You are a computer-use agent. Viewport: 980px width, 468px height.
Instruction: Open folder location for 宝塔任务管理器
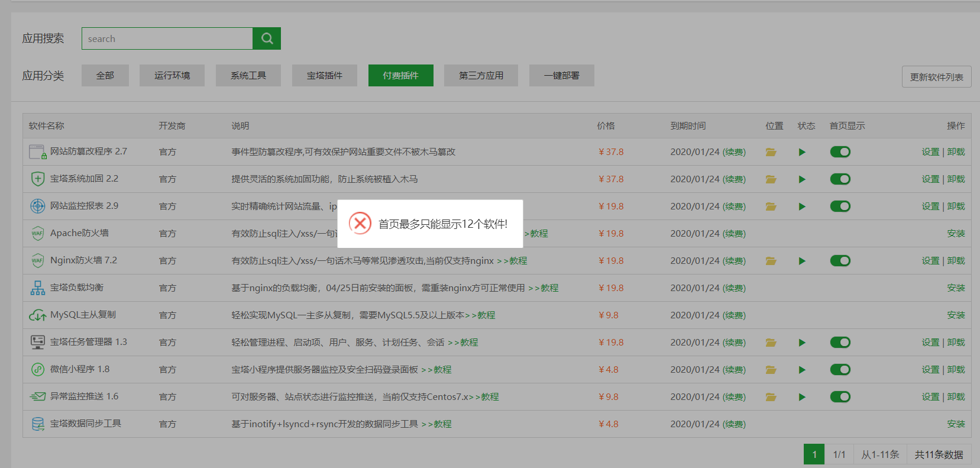coord(771,343)
